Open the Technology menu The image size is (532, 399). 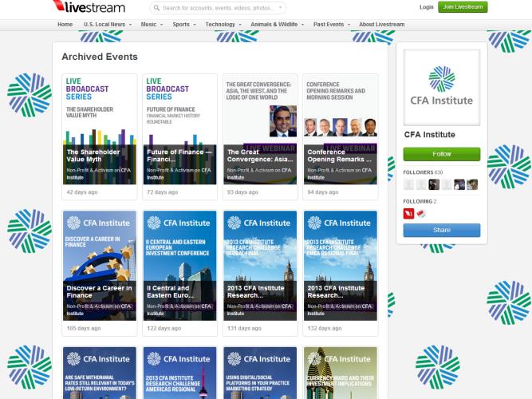tap(220, 25)
